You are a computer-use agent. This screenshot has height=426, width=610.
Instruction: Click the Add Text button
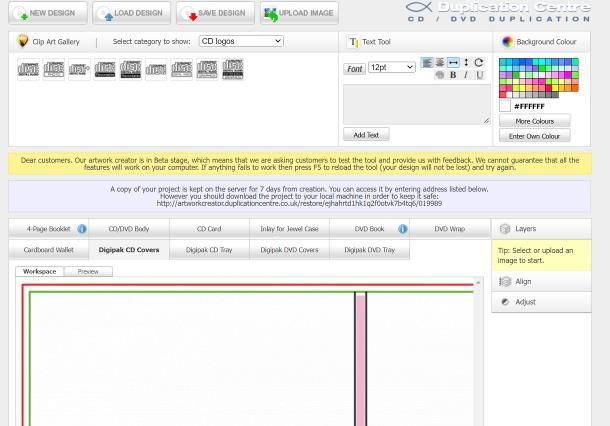366,135
